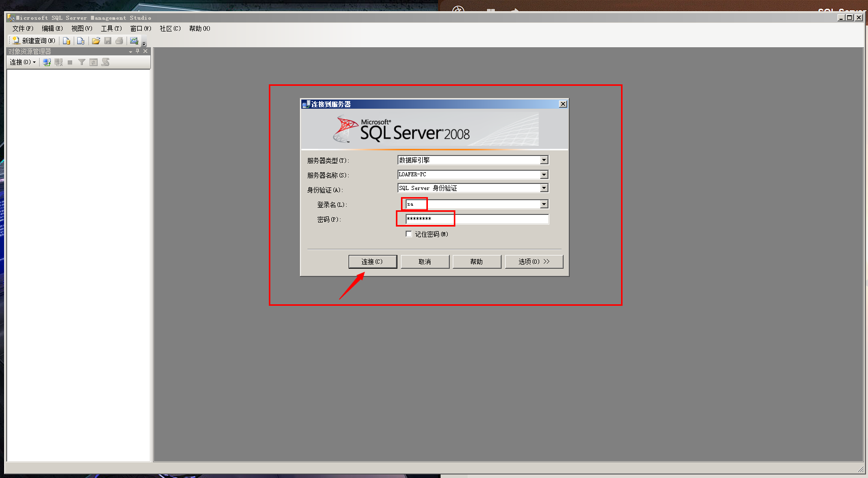Open the 社区(C) menu
Screen dimensions: 868x478
point(170,28)
